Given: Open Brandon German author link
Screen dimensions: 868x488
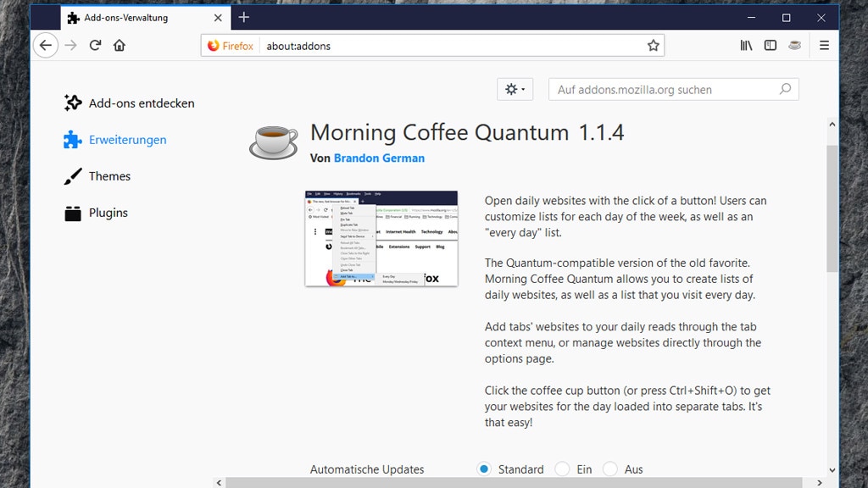Looking at the screenshot, I should pos(379,158).
